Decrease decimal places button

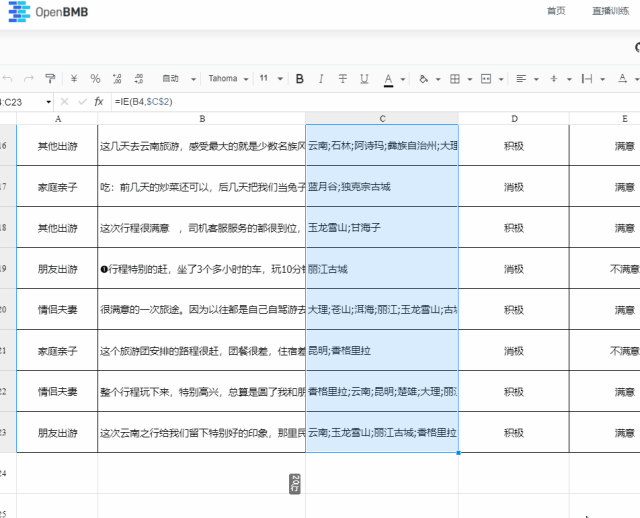click(117, 79)
